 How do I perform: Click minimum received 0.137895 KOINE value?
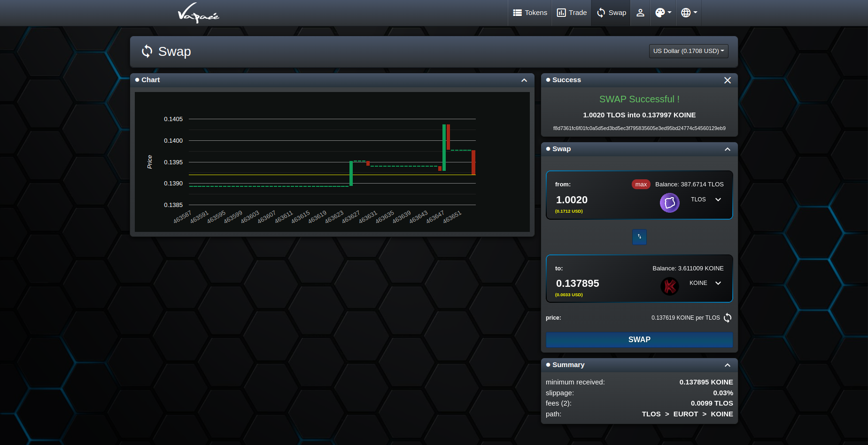point(706,382)
